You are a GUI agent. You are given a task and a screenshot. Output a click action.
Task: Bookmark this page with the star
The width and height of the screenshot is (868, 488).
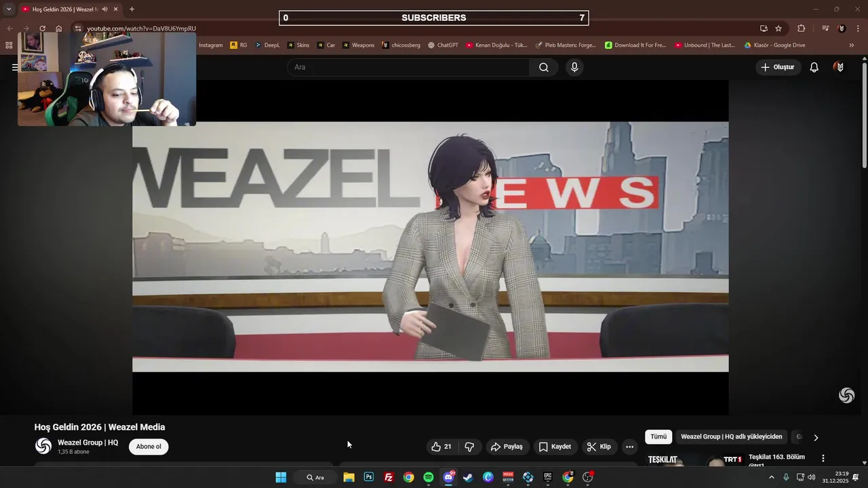[778, 28]
